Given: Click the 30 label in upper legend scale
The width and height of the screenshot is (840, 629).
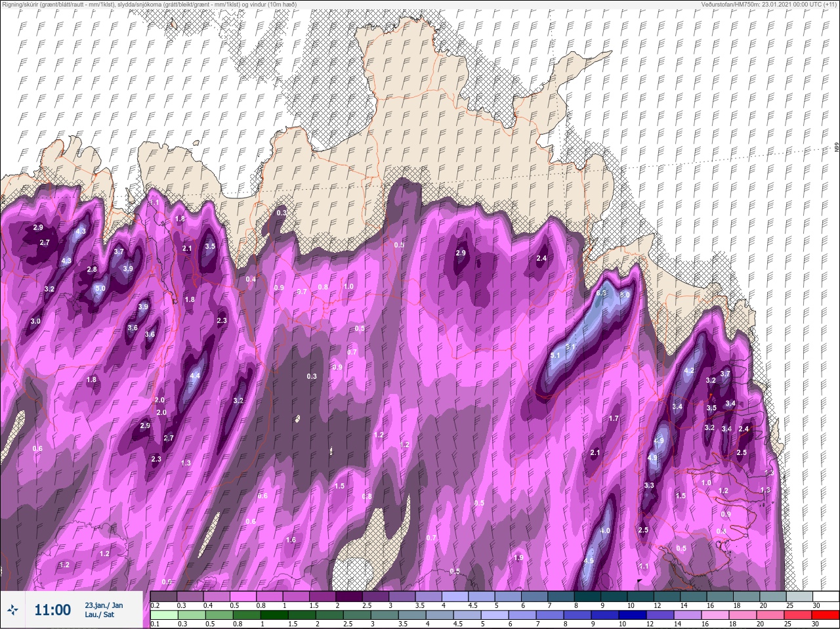Looking at the screenshot, I should pos(816,605).
